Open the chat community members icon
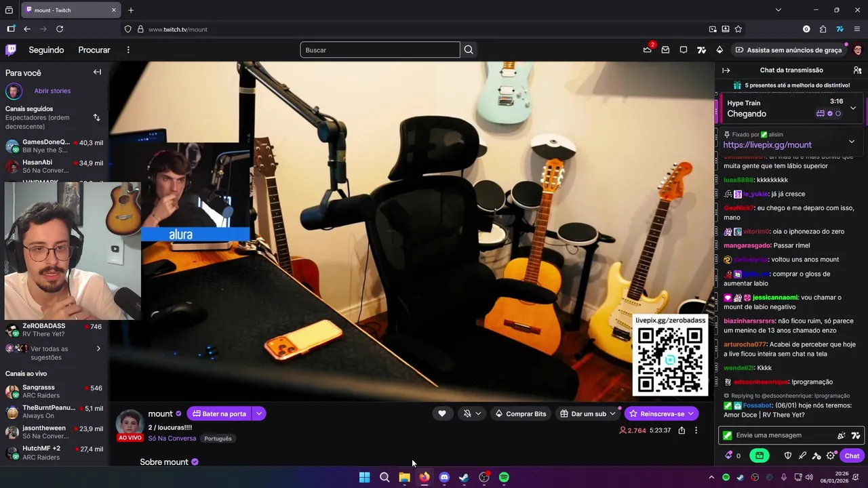The image size is (868, 488). click(x=857, y=70)
